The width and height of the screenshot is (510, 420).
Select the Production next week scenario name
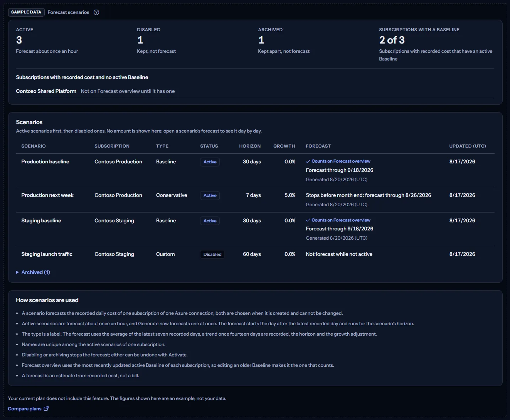pyautogui.click(x=47, y=195)
